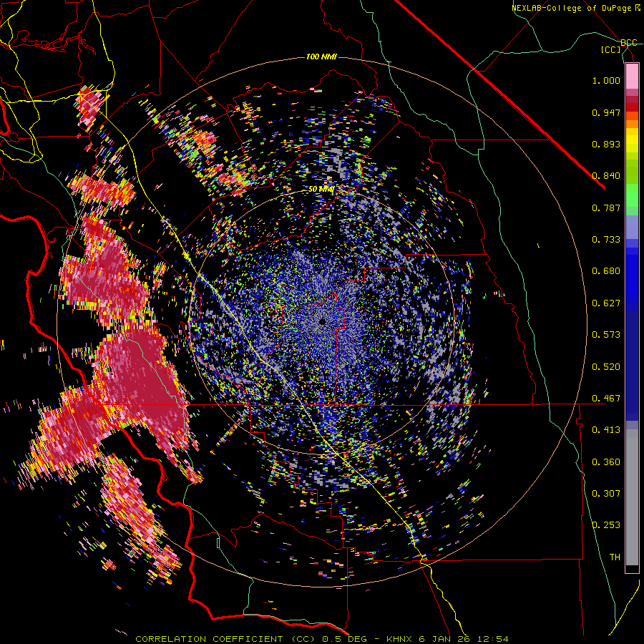Click the 100 NMI range ring label

click(x=321, y=57)
